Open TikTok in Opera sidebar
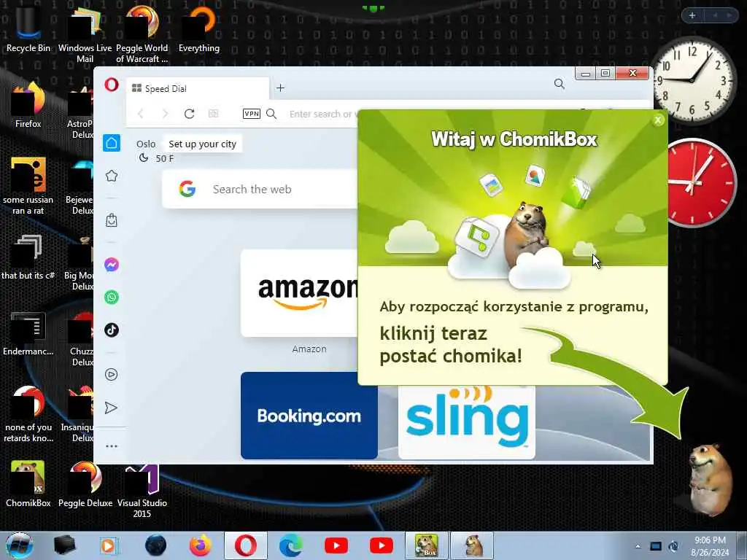 pos(112,330)
